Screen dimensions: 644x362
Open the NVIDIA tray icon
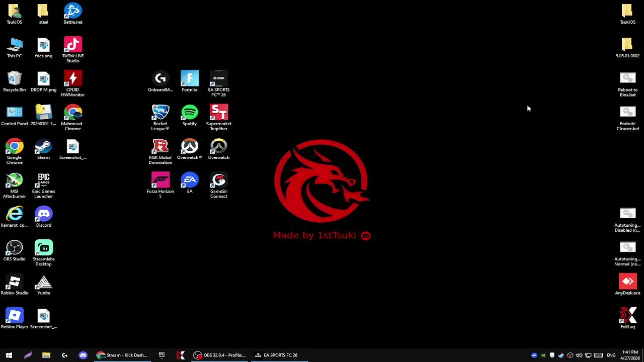click(x=543, y=355)
